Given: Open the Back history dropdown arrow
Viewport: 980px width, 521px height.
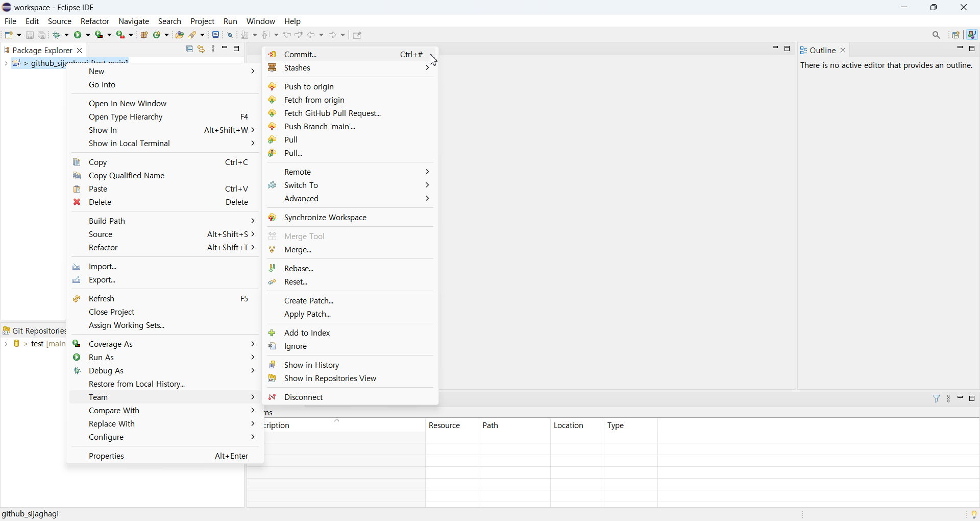Looking at the screenshot, I should (322, 35).
